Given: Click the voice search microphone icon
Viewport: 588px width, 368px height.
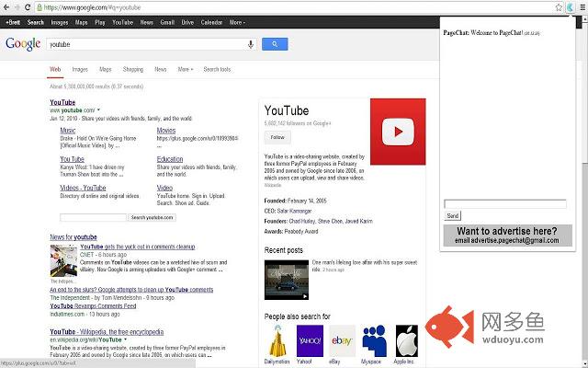Looking at the screenshot, I should pyautogui.click(x=251, y=44).
